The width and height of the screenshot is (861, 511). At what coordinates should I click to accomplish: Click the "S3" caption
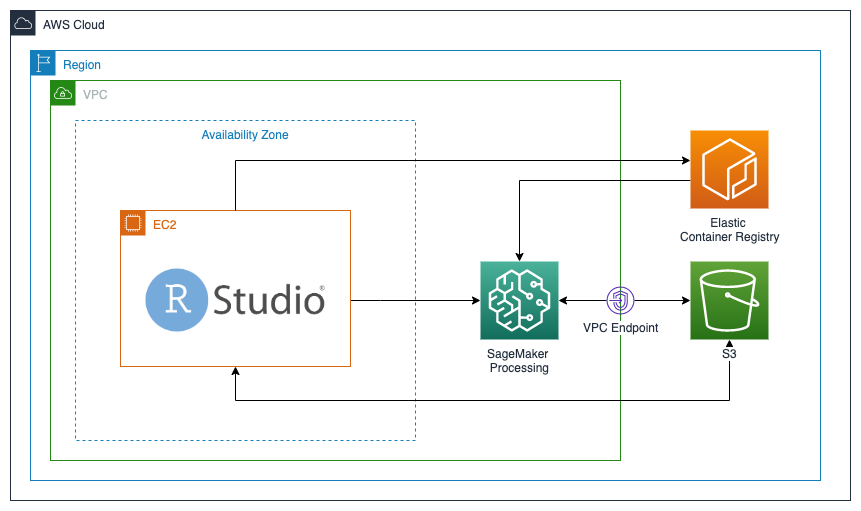[729, 354]
